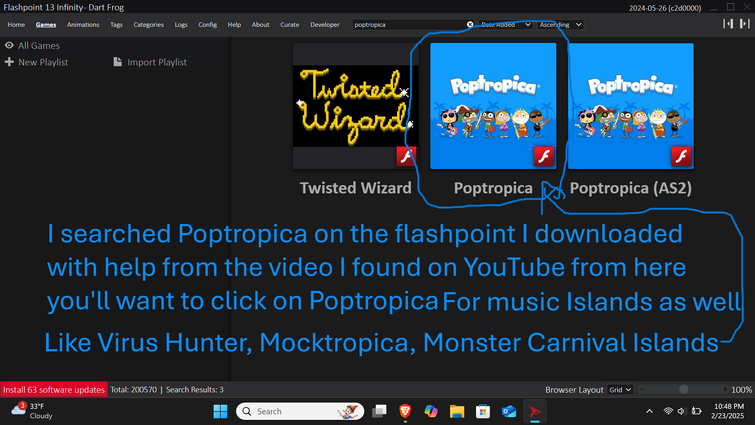The height and width of the screenshot is (425, 755).
Task: Toggle the left sidebar icon
Action: pos(728,24)
